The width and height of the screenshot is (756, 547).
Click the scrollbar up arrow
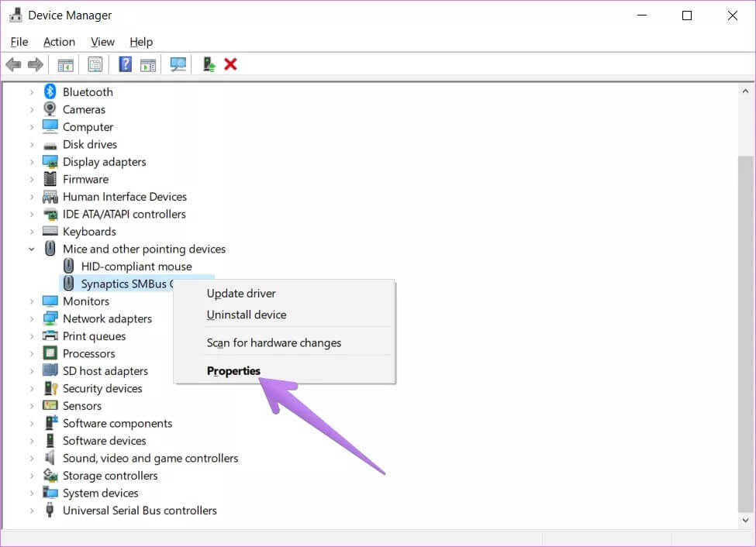745,91
